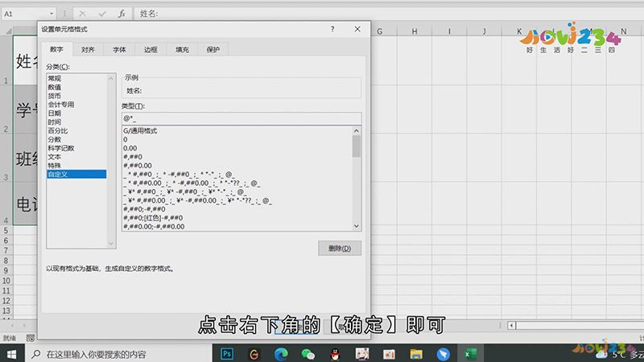This screenshot has width=644, height=362.
Task: Open QQ penguin icon in taskbar
Action: [x=335, y=354]
